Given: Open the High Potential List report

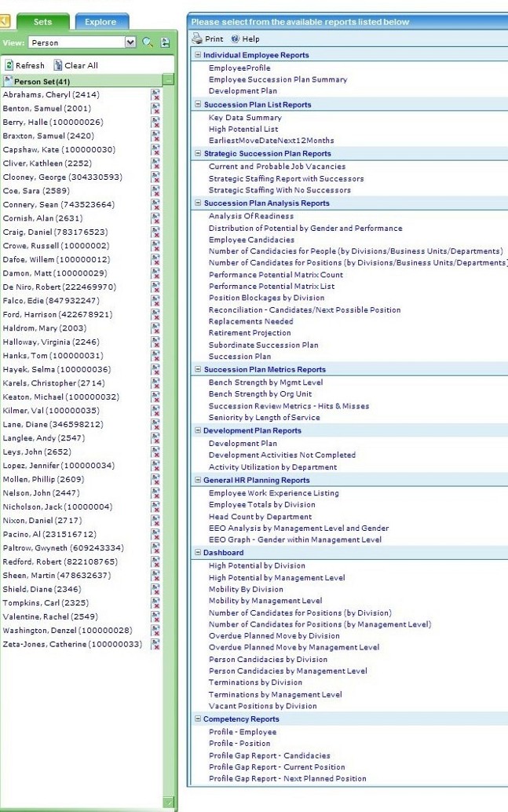Looking at the screenshot, I should click(x=243, y=129).
